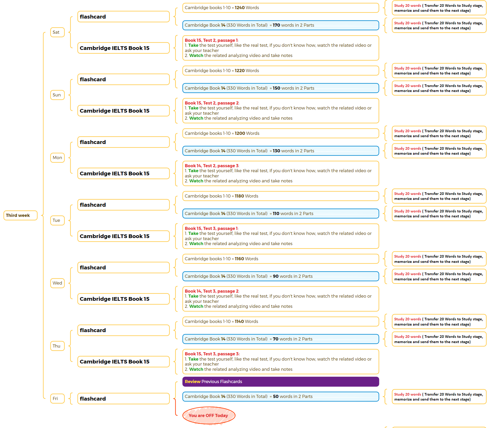Select the flashcard node under Sat

pyautogui.click(x=123, y=17)
